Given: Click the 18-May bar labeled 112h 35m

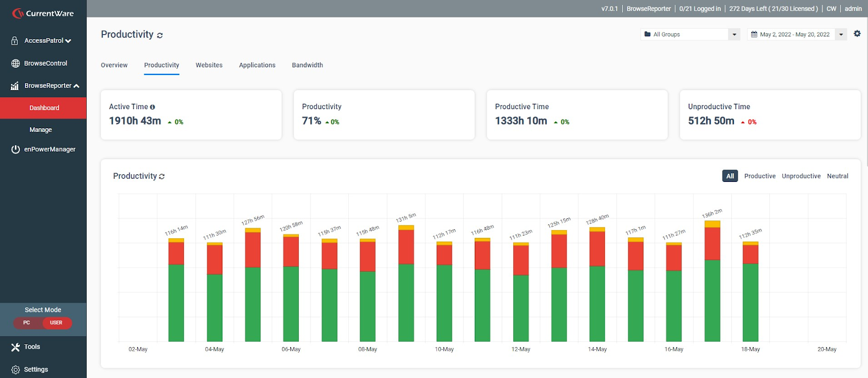Looking at the screenshot, I should 750,292.
